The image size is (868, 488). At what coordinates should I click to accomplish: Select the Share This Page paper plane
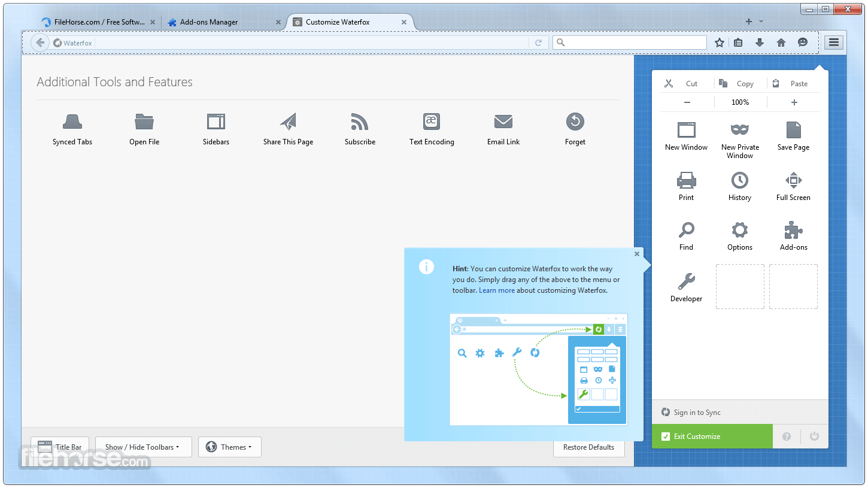point(288,122)
